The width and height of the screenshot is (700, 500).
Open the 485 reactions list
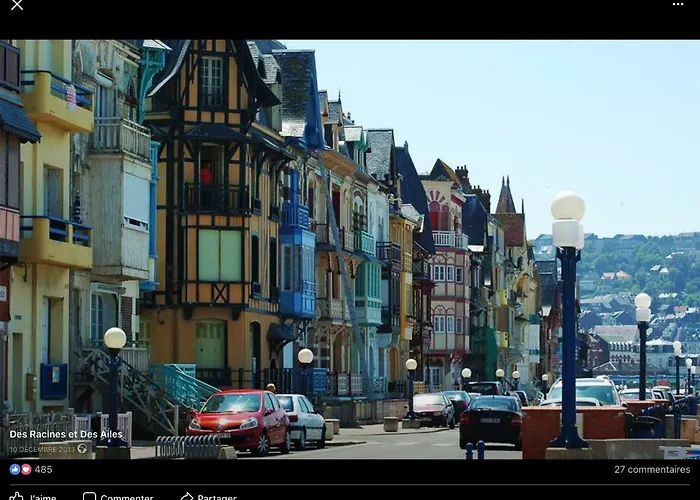click(43, 469)
